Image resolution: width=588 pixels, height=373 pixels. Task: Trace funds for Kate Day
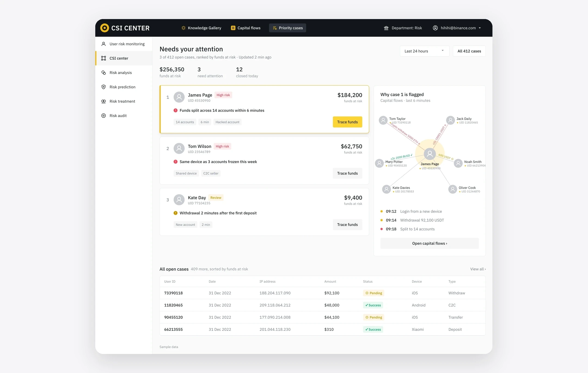pos(347,225)
